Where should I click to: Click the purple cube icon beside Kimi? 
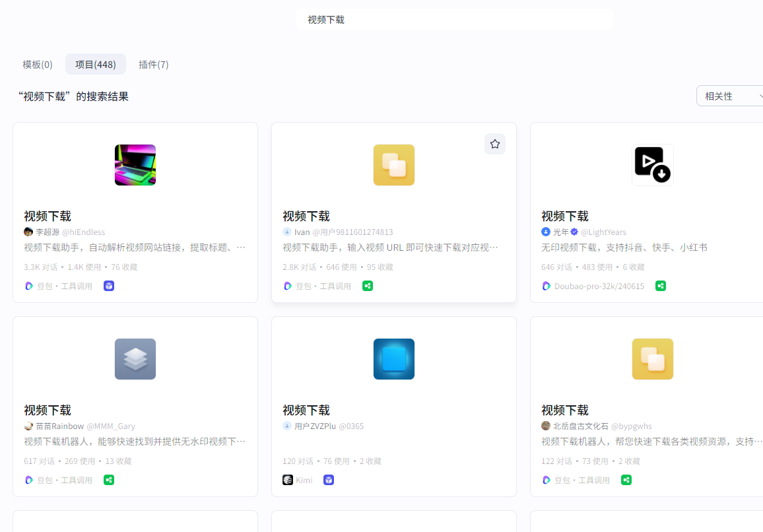tap(329, 480)
